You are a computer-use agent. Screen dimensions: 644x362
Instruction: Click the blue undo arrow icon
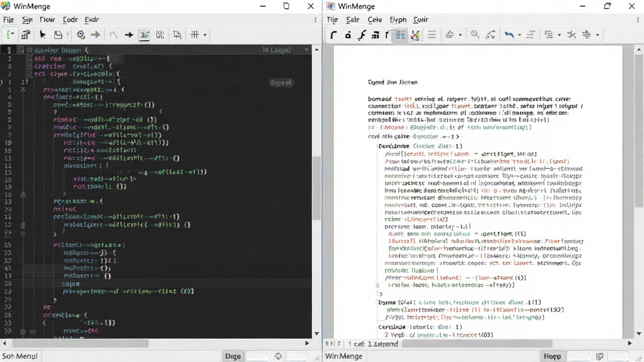coord(509,35)
